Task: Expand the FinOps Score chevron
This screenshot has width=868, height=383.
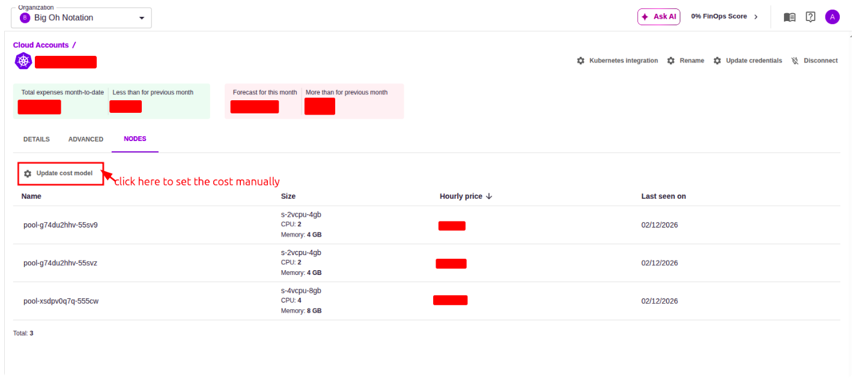Action: [x=756, y=17]
